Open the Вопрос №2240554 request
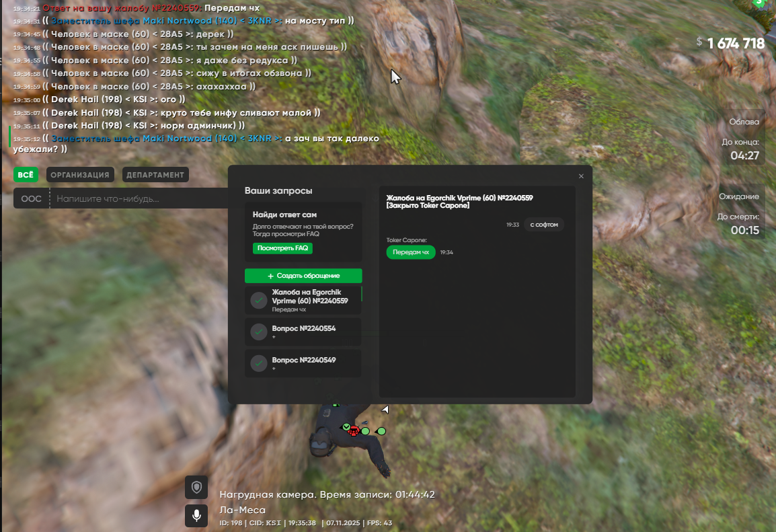This screenshot has width=776, height=532. [x=304, y=332]
